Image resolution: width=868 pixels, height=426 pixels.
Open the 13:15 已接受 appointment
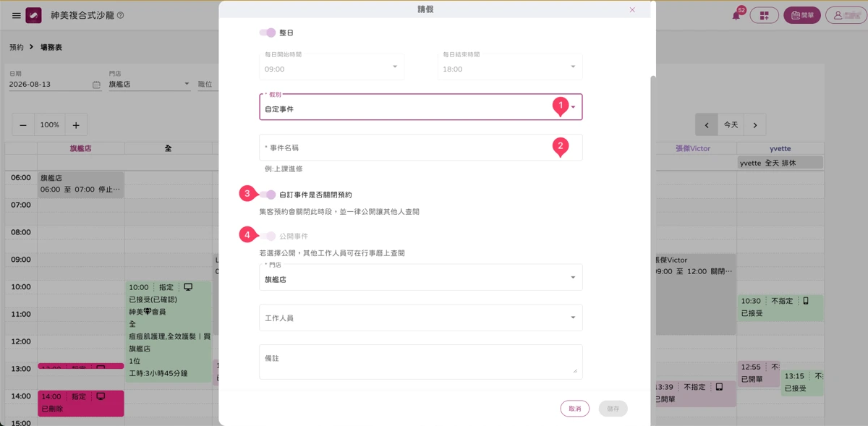click(801, 382)
